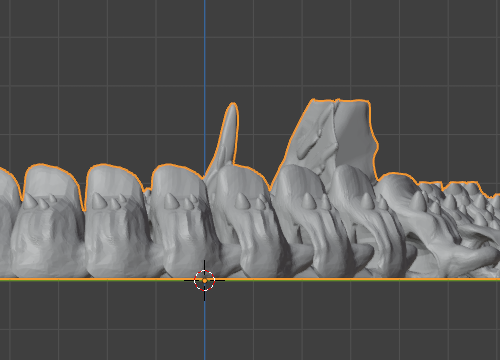This screenshot has height=360, width=500.
Task: Select the small bumpy cones at far right
Action: (467, 203)
